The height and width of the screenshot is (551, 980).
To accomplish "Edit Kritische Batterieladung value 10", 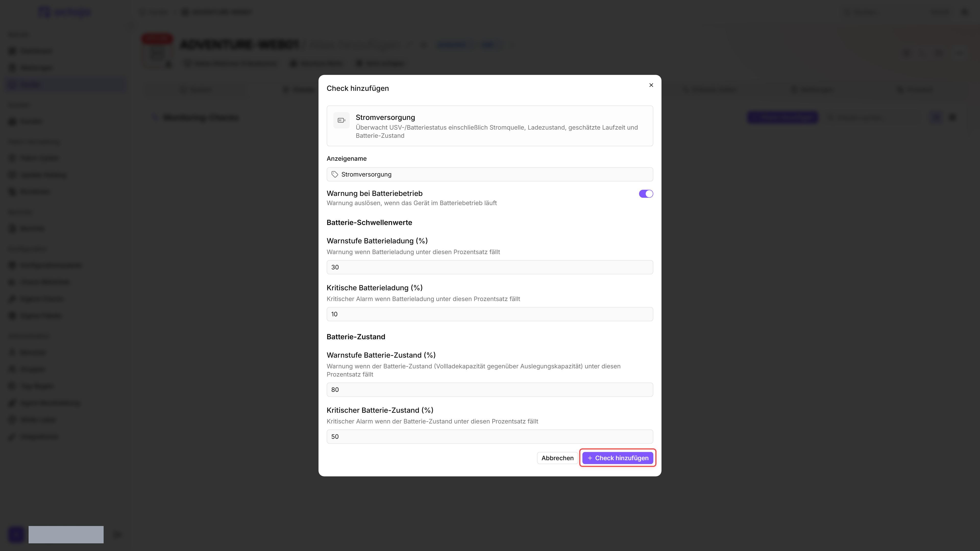I will pyautogui.click(x=490, y=314).
